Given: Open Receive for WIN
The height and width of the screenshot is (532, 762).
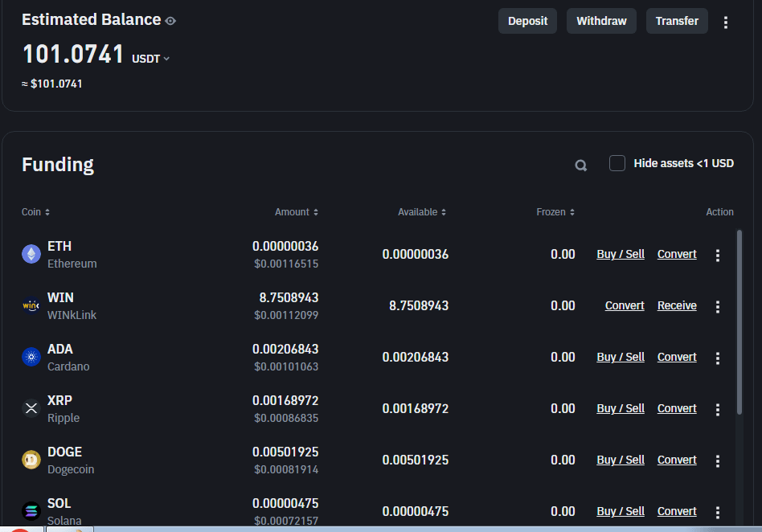Looking at the screenshot, I should tap(677, 305).
